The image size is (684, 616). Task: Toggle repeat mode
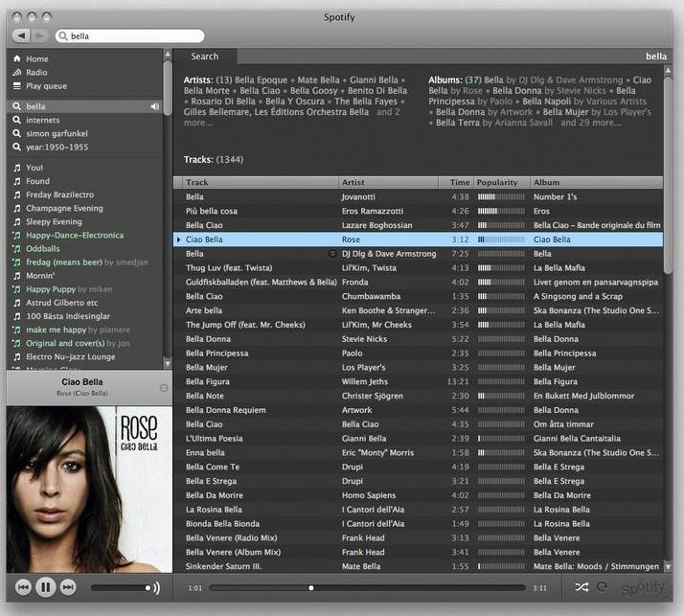point(602,587)
